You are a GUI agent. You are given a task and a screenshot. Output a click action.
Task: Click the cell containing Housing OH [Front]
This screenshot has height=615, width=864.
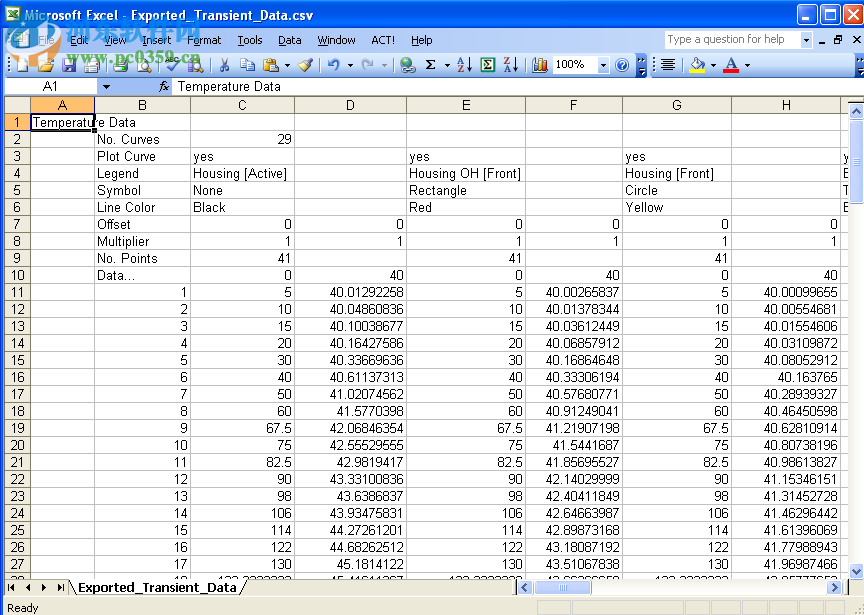point(466,174)
